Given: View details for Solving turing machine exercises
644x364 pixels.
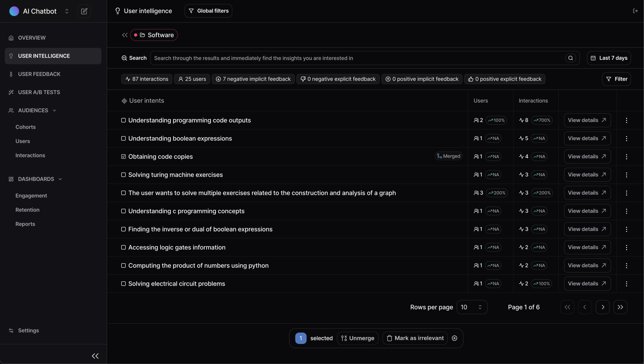Looking at the screenshot, I should [587, 175].
